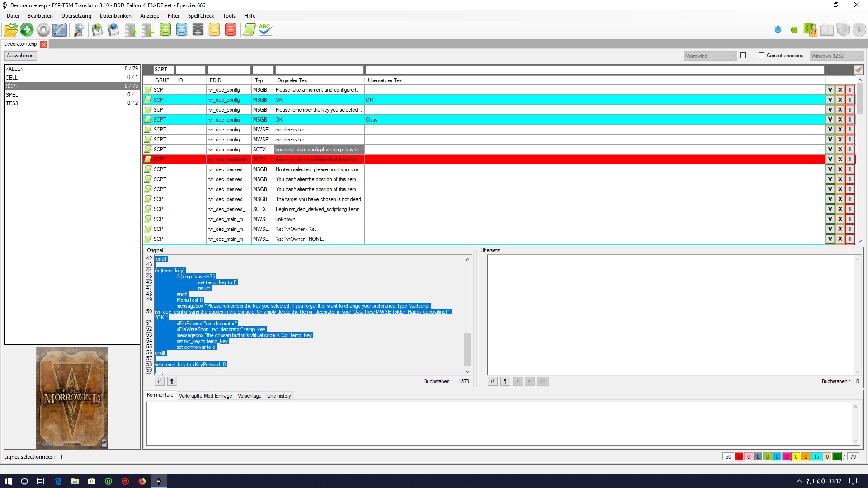Open the Datenbanken menu
868x488 pixels.
115,16
